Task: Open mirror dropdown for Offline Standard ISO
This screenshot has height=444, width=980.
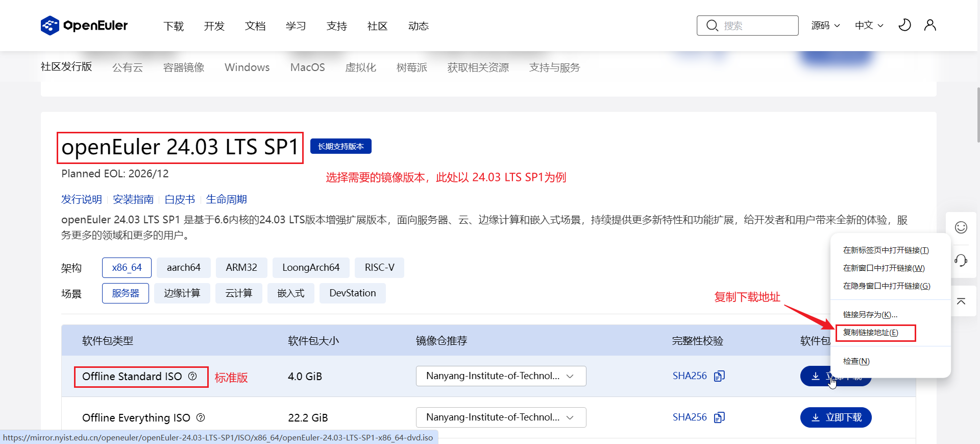Action: pos(501,376)
